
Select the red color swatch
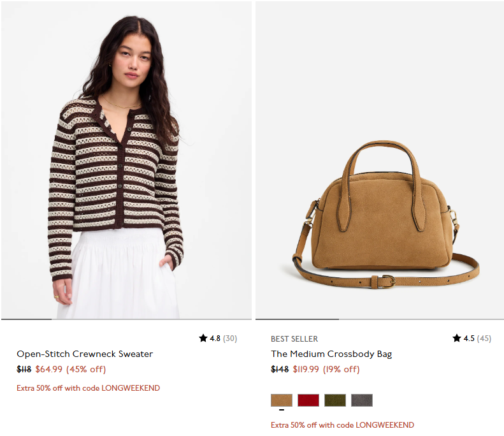click(x=308, y=400)
